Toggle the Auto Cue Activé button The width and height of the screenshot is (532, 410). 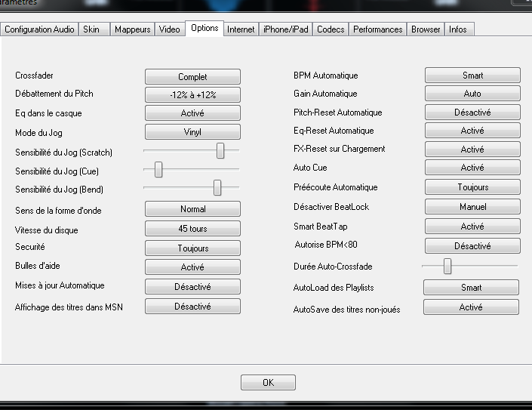(x=472, y=168)
